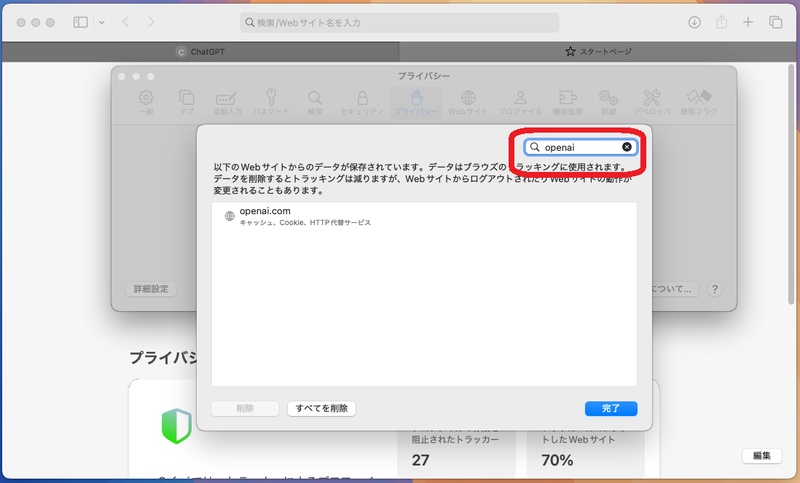
Task: Open タブ settings pane
Action: click(186, 103)
